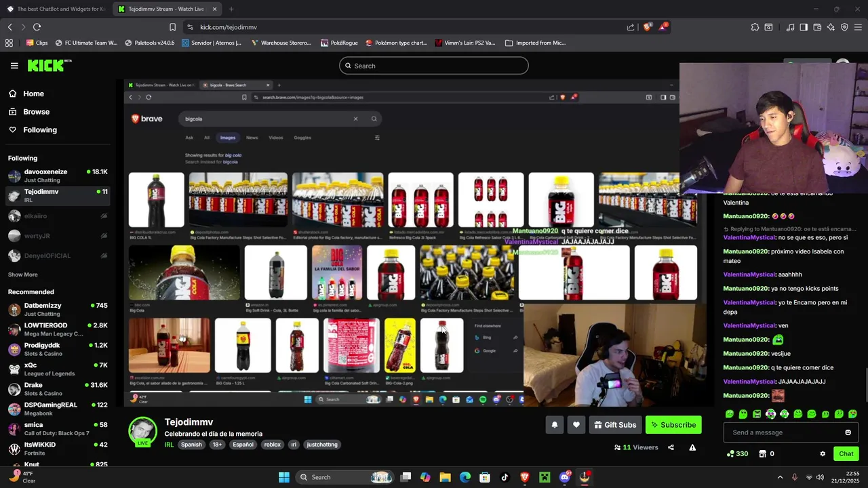Open volume control in system tray
868x488 pixels.
coord(820,477)
